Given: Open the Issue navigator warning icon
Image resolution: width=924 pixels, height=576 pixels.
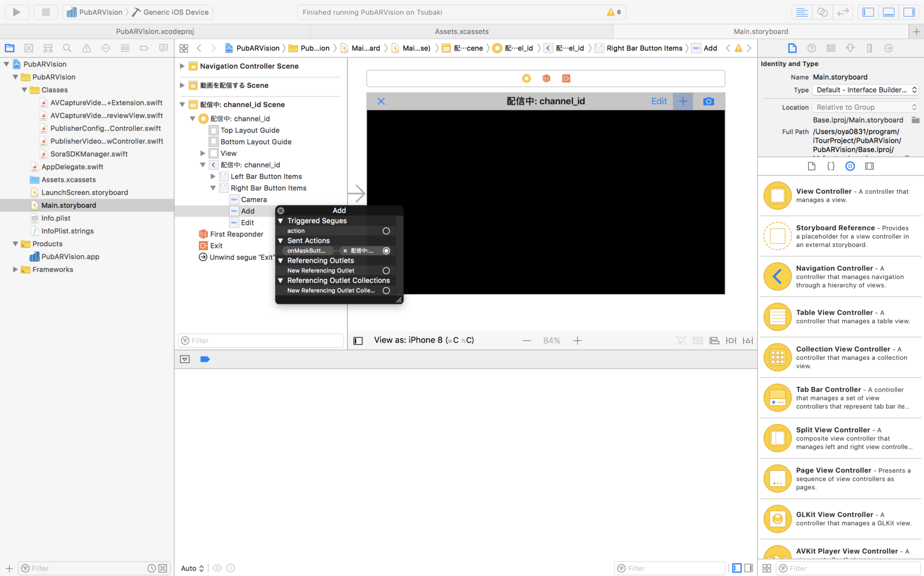Looking at the screenshot, I should [87, 48].
